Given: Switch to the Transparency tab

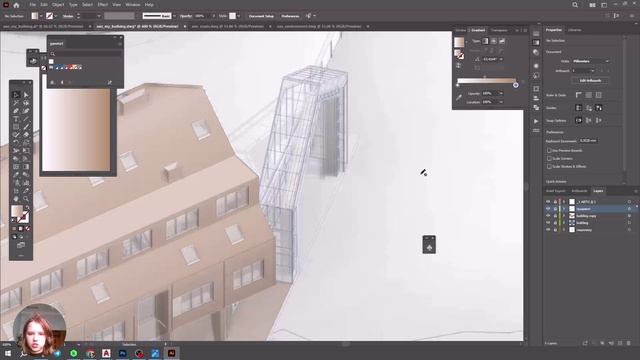Looking at the screenshot, I should point(499,30).
